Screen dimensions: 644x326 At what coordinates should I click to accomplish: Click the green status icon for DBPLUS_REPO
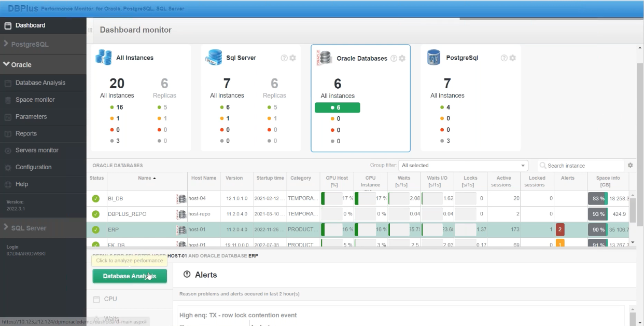point(96,214)
